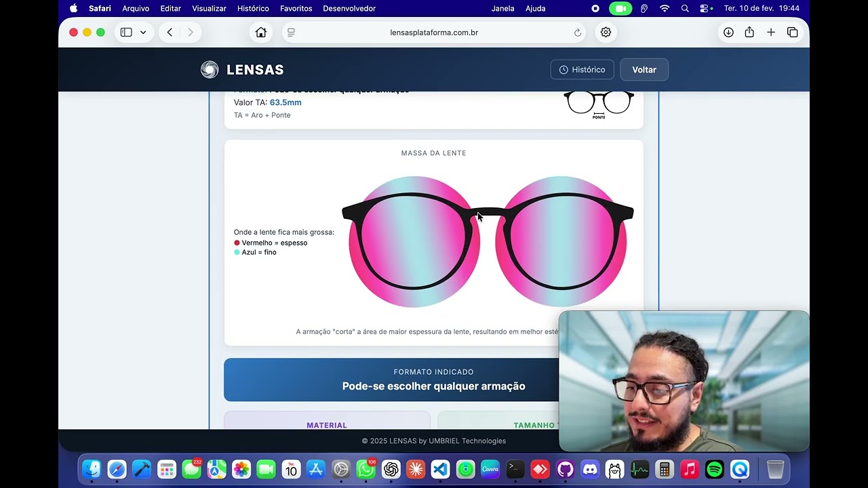Image resolution: width=868 pixels, height=488 pixels.
Task: Open GitHub Desktop from the Dock
Action: point(566,469)
